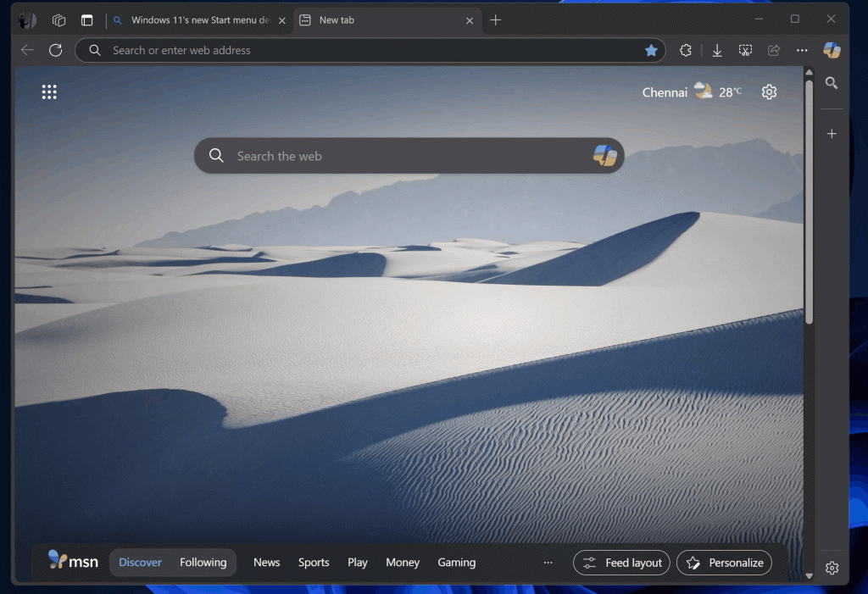Open sidebar settings gear at bottom
The height and width of the screenshot is (594, 868).
[x=832, y=568]
